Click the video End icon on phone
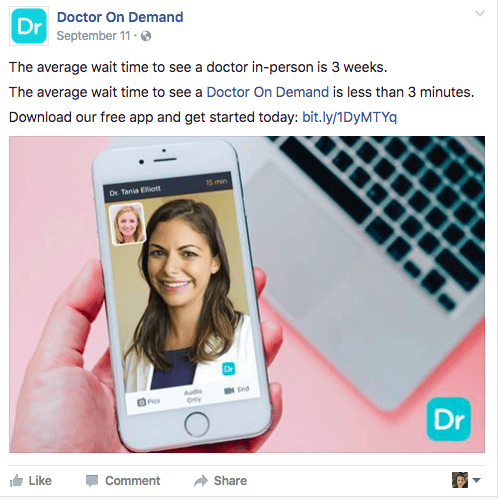 (x=229, y=390)
